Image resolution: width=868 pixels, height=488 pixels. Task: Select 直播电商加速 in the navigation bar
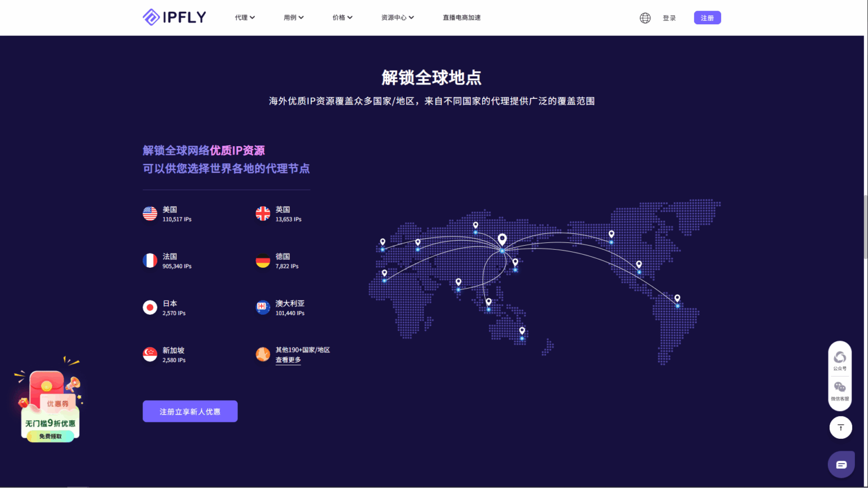point(462,17)
